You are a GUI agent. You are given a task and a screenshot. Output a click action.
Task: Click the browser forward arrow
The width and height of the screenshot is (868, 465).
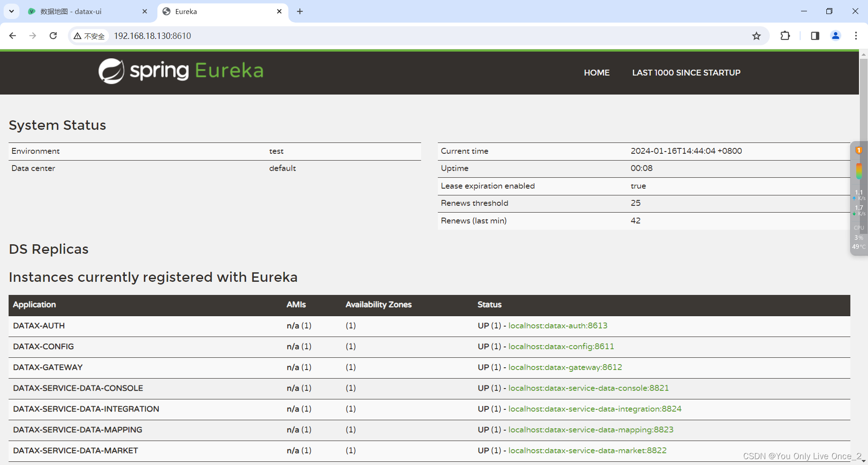coord(33,36)
